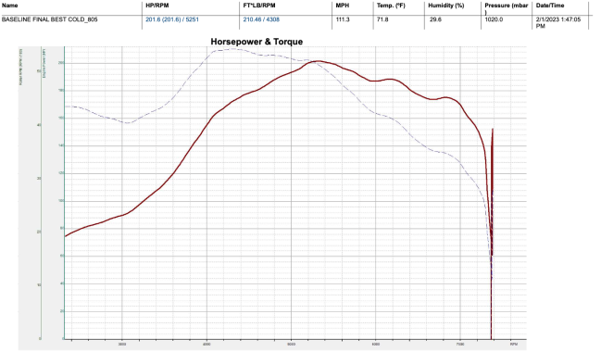Click the HP/RPM column header
Image resolution: width=601 pixels, height=364 pixels.
pos(157,6)
